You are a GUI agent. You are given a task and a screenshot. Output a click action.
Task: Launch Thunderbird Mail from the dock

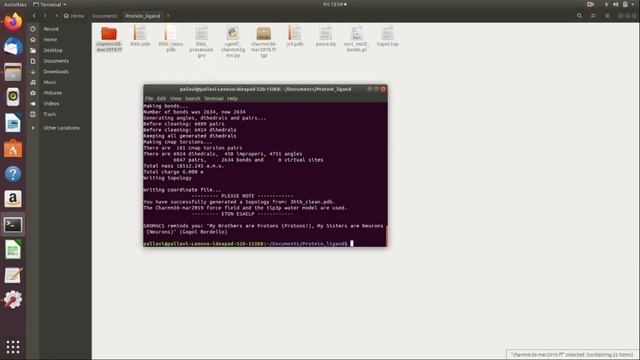[13, 47]
